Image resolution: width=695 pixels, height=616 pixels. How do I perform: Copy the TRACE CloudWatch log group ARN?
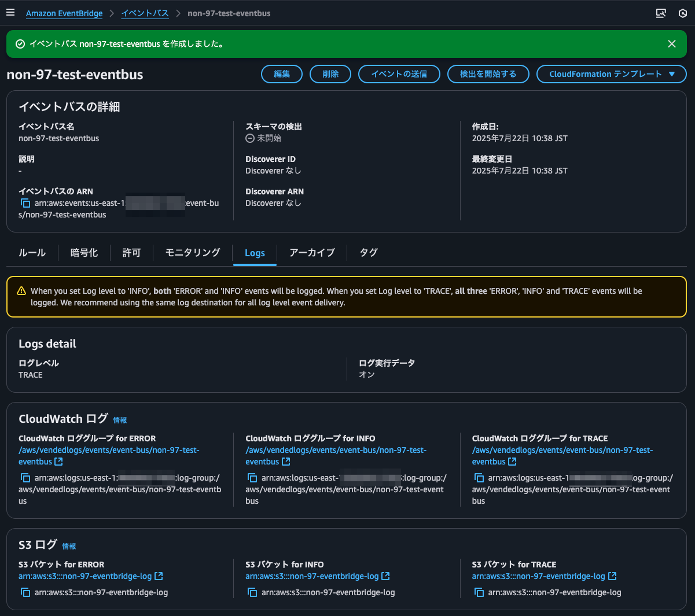[479, 478]
